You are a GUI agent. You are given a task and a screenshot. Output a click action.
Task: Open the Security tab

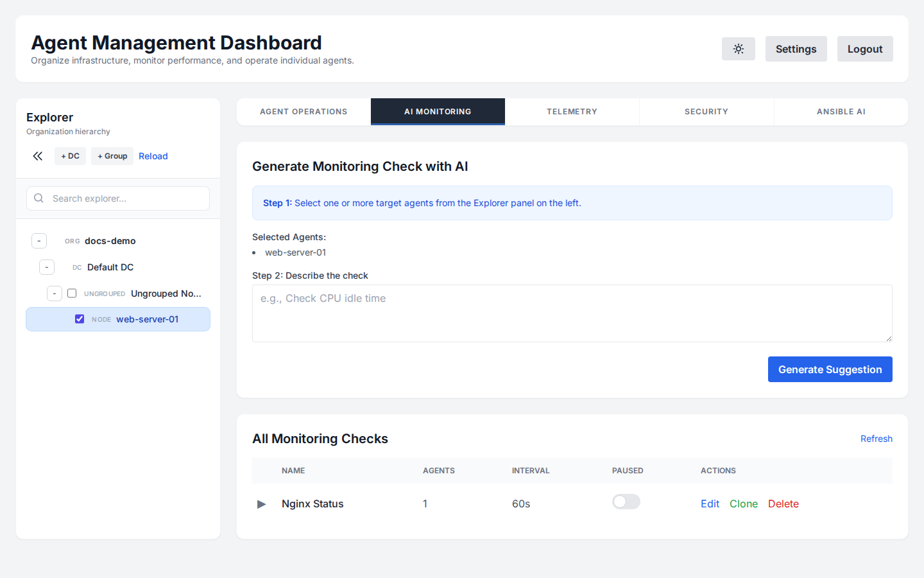[x=706, y=111]
